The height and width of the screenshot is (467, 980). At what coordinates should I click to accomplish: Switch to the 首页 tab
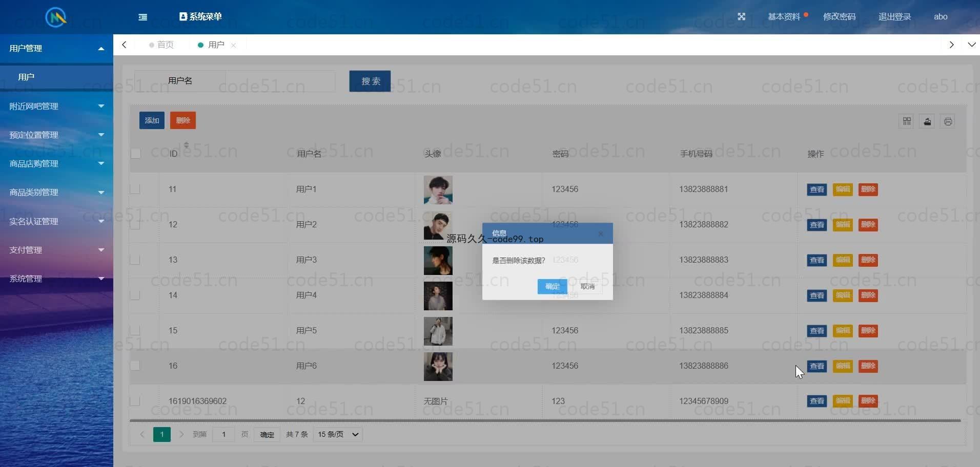pyautogui.click(x=161, y=45)
